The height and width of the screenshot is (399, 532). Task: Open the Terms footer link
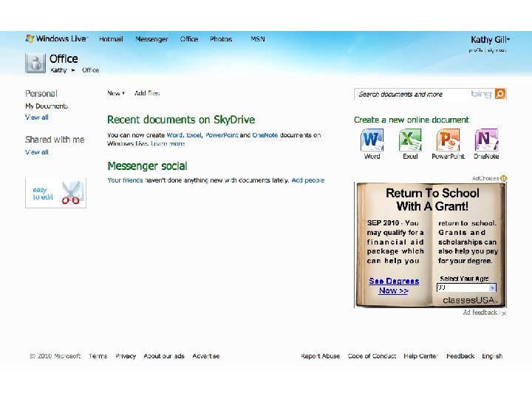[x=98, y=356]
